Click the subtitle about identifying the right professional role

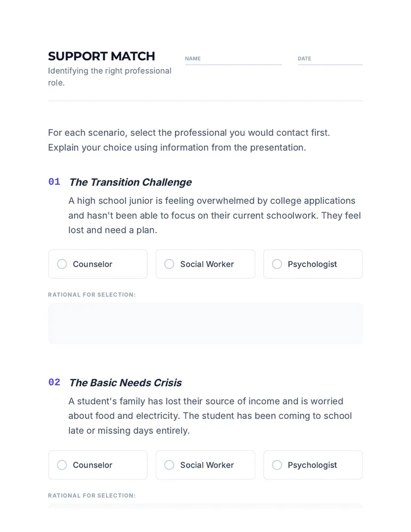coord(110,76)
